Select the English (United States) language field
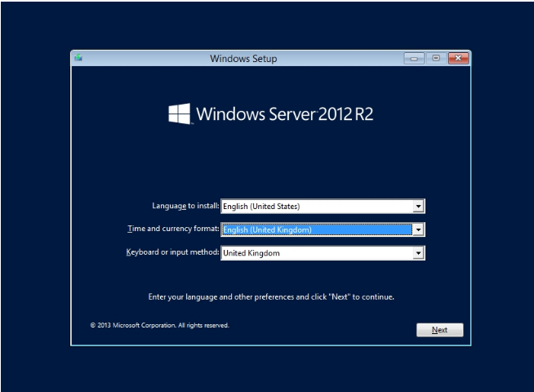 pyautogui.click(x=323, y=207)
